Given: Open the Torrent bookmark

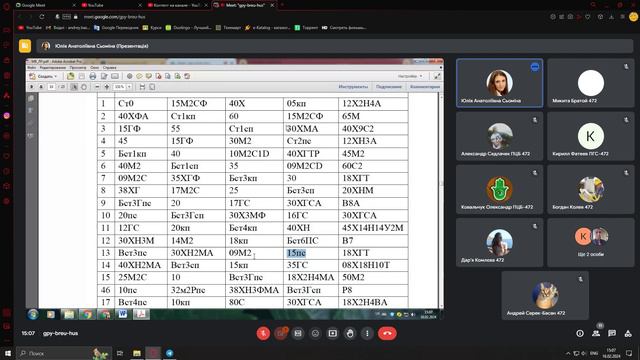Looking at the screenshot, I should pos(306,28).
